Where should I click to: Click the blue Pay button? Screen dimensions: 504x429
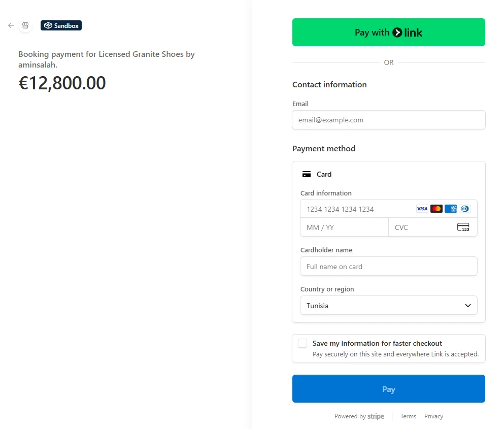pos(388,389)
